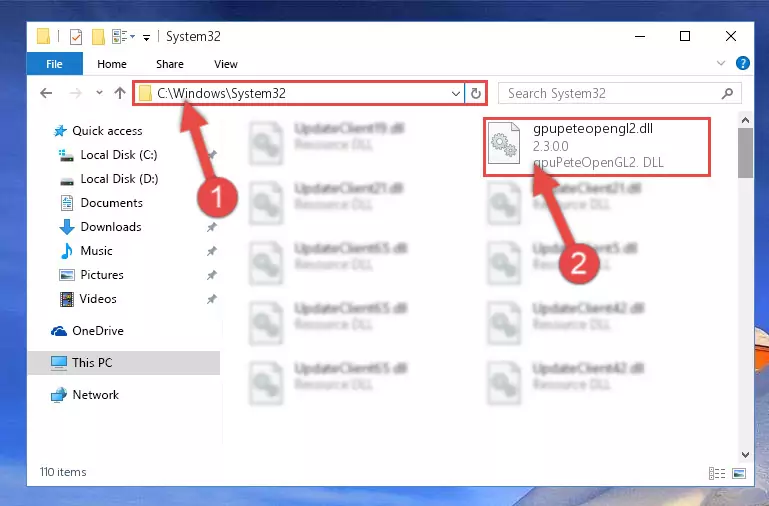Image resolution: width=769 pixels, height=506 pixels.
Task: Open the Customize Quick Access Toolbar arrow
Action: coord(146,37)
